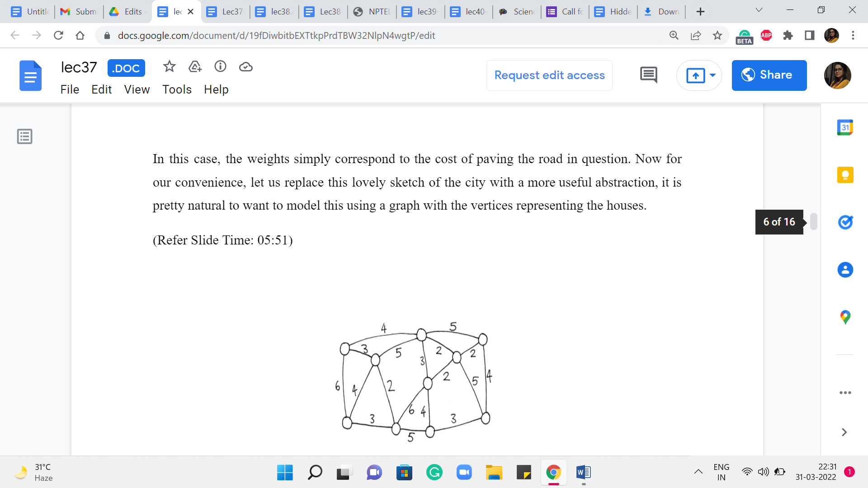The height and width of the screenshot is (488, 868).
Task: Open Google Calendar side panel
Action: (844, 128)
